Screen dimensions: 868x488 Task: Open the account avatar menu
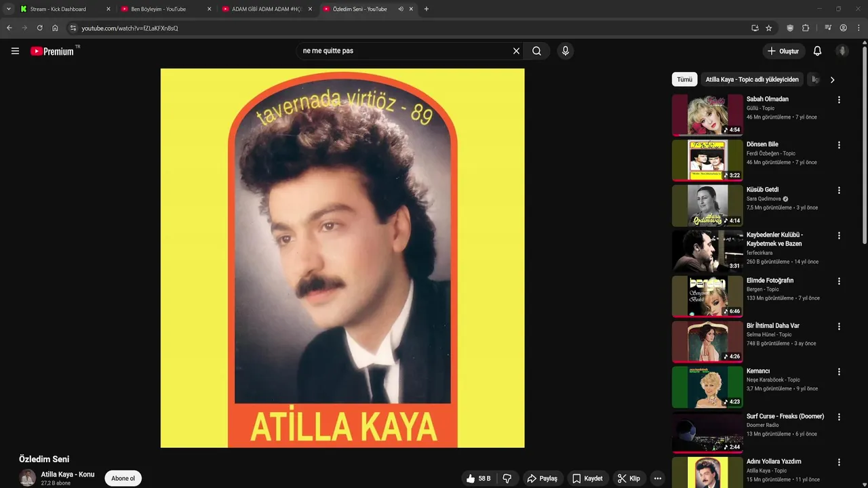(x=842, y=51)
